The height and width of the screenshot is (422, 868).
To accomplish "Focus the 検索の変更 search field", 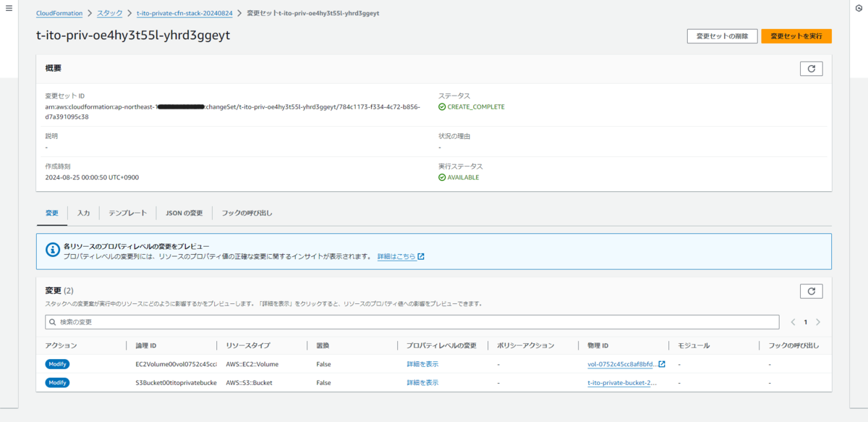I will pos(412,321).
